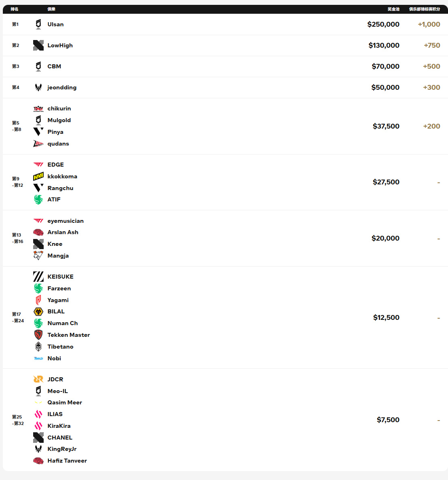
Task: Open the Hafiz Tanveer player entry
Action: [67, 461]
